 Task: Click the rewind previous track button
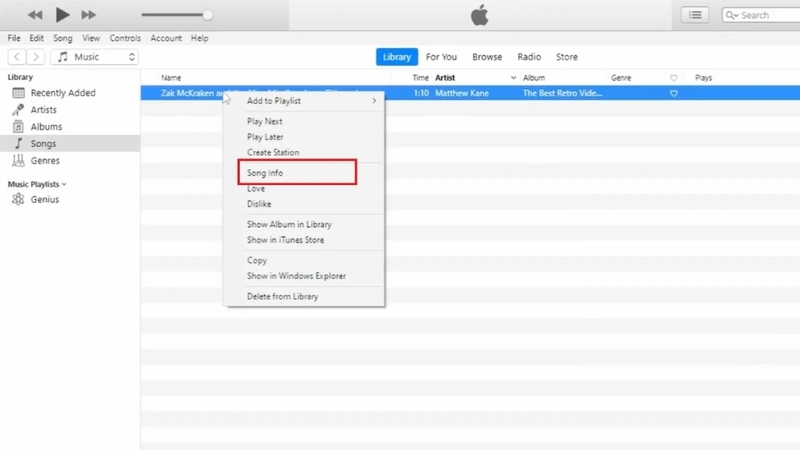pos(35,15)
